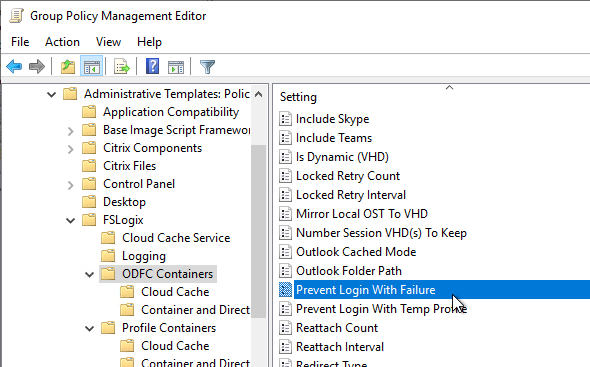
Task: Toggle the Show/Hide Console Tree icon
Action: [91, 67]
